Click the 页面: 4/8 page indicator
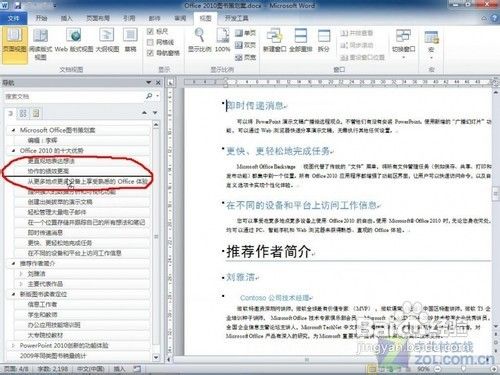 [16, 369]
